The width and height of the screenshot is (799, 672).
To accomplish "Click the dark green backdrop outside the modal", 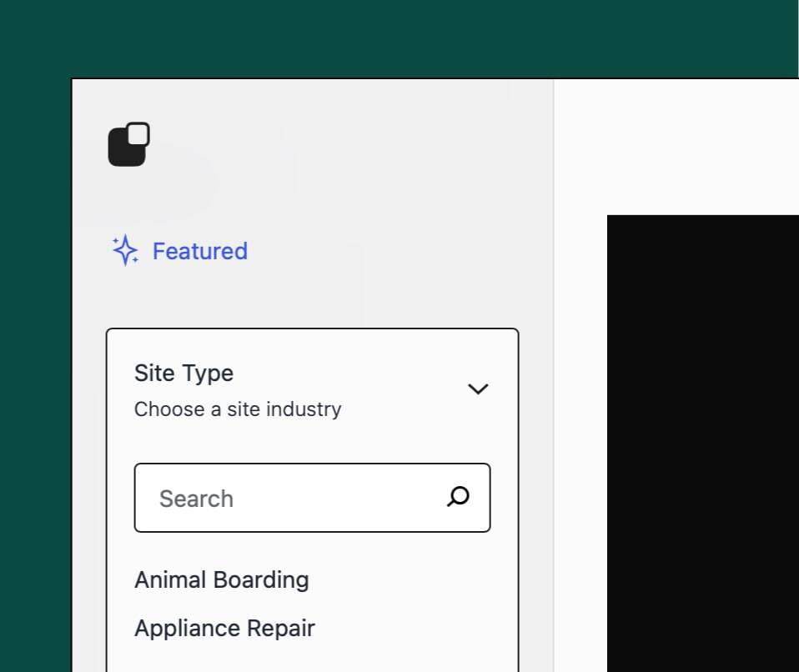I will [35, 333].
